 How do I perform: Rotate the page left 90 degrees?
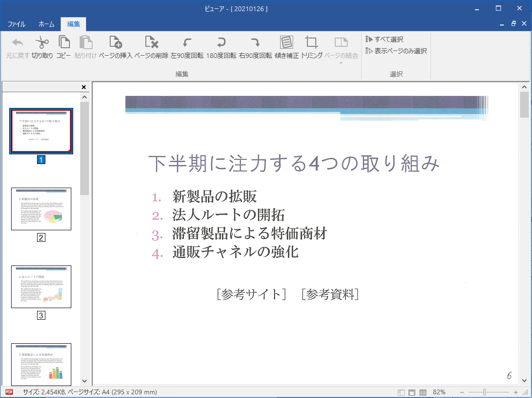[x=187, y=47]
